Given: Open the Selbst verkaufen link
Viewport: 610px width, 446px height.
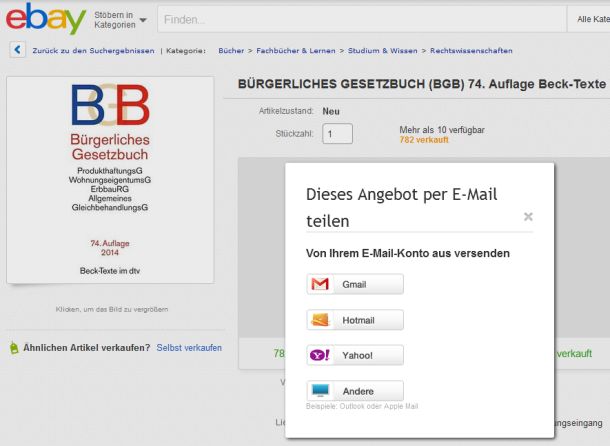Looking at the screenshot, I should [x=189, y=348].
